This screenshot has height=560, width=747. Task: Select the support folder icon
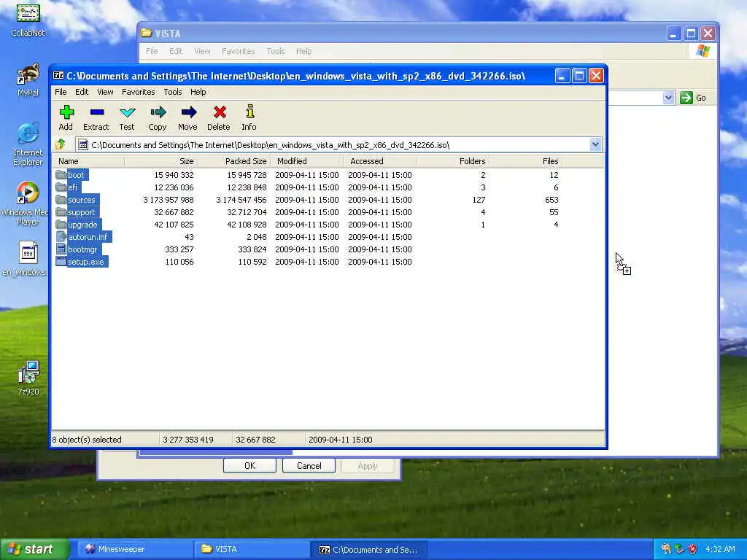click(x=61, y=212)
